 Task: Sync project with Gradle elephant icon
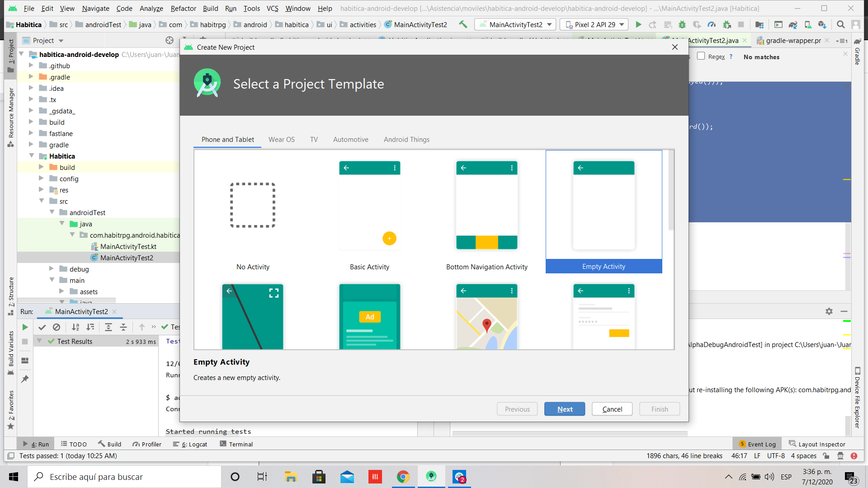coord(793,24)
